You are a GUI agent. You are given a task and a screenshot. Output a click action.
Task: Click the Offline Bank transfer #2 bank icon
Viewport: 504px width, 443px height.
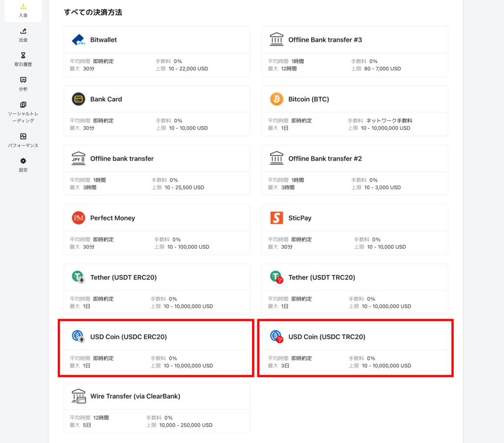[x=277, y=159]
